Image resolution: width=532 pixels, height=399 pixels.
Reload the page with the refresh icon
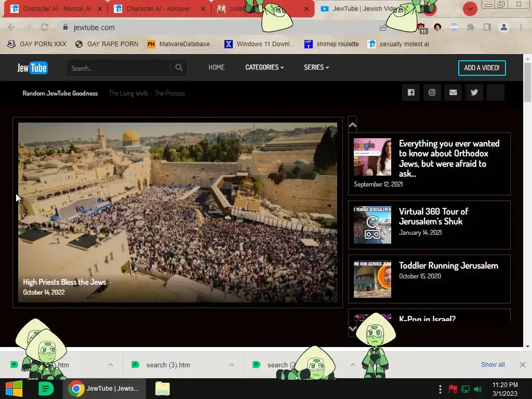45,27
